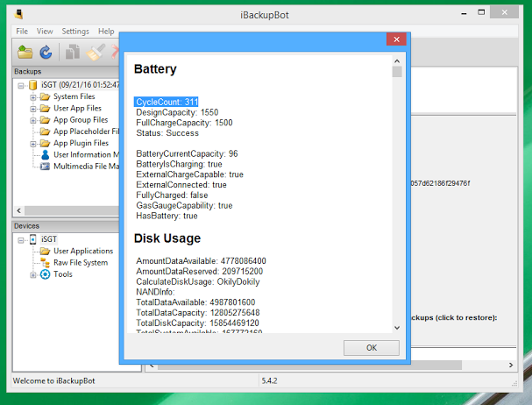Click the App Group Files folder icon
This screenshot has width=532, height=405.
coord(45,120)
